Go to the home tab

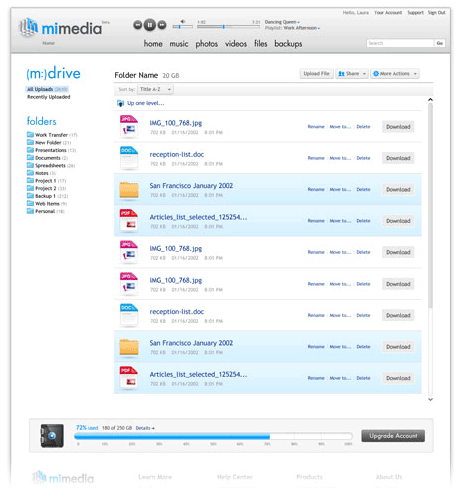(153, 44)
